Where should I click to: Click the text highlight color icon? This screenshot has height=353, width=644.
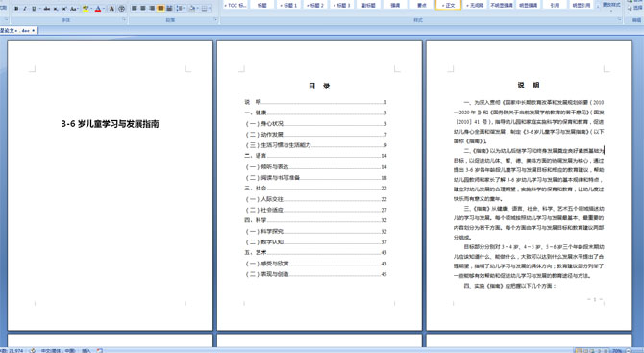click(86, 9)
